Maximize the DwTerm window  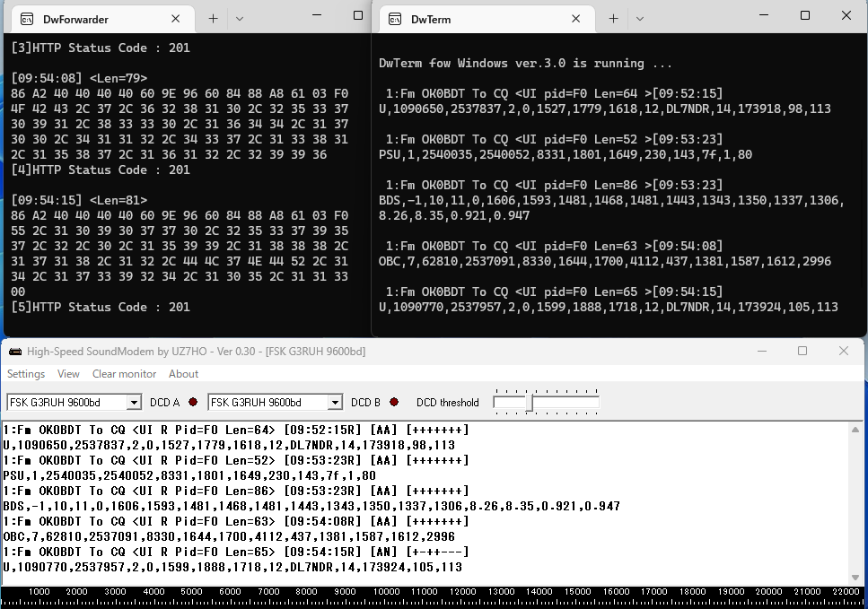[x=805, y=15]
